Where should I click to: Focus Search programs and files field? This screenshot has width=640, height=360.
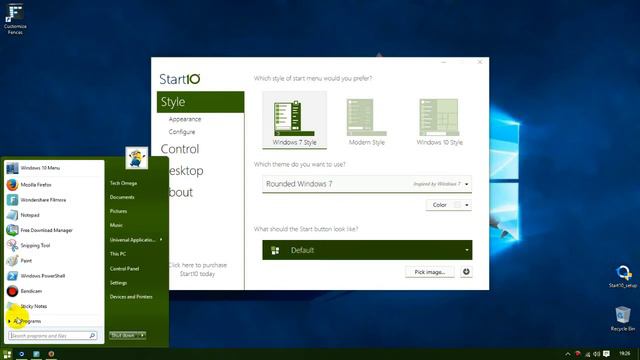[x=53, y=336]
